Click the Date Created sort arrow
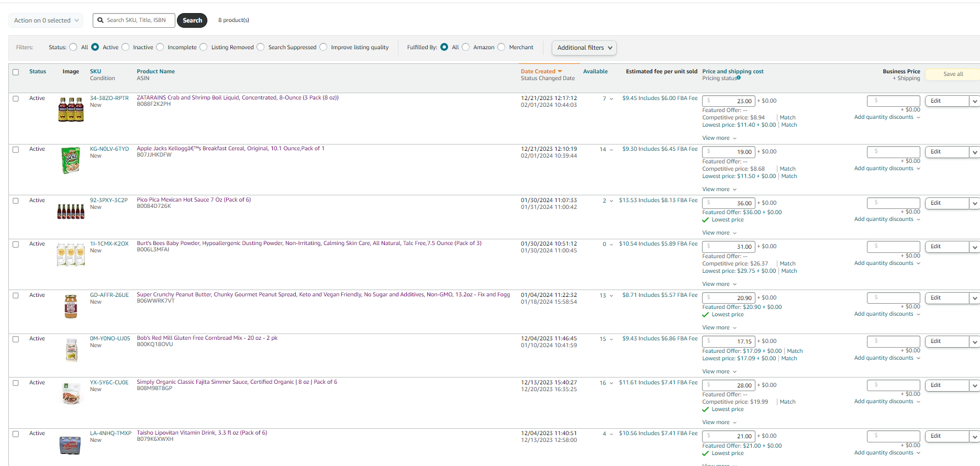Viewport: 980px width, 466px height. coord(560,71)
